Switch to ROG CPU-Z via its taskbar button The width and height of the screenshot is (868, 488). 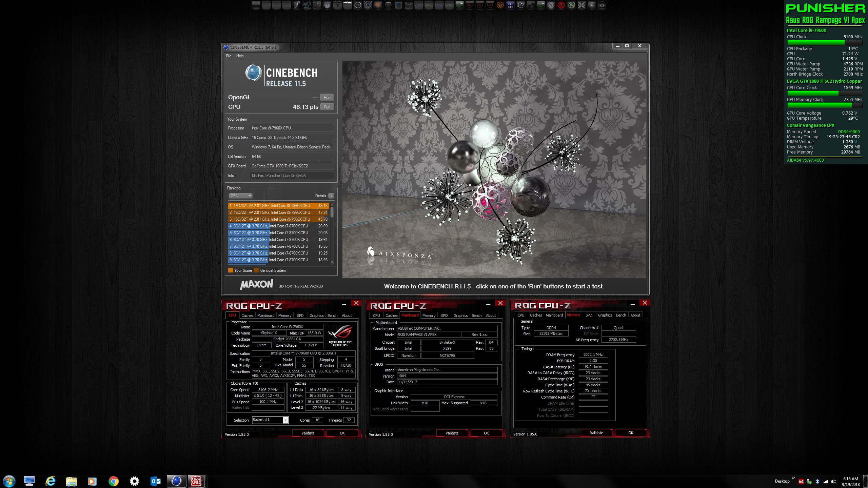(196, 481)
